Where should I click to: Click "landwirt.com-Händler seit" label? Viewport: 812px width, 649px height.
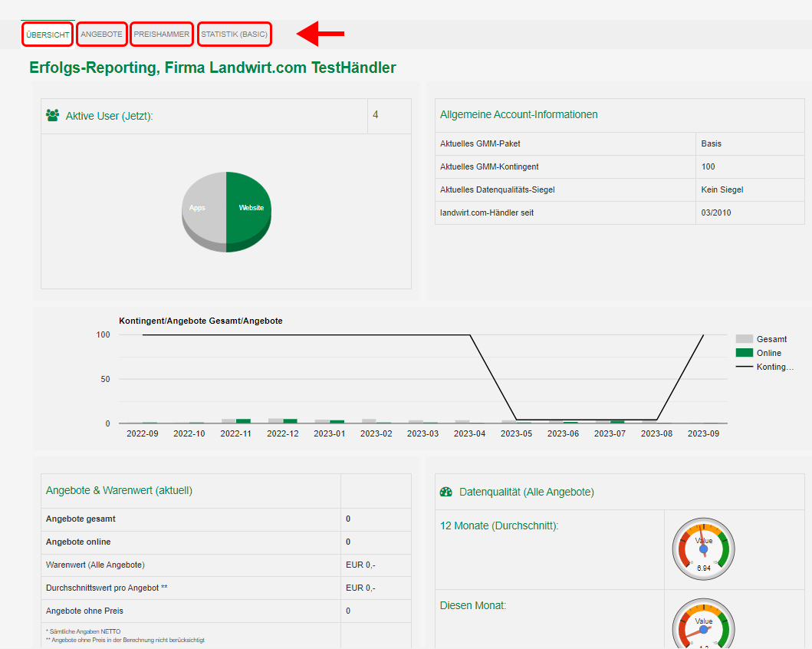pos(487,212)
